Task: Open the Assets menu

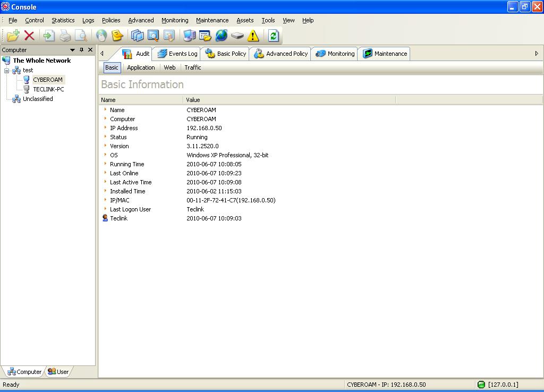Action: coord(245,20)
